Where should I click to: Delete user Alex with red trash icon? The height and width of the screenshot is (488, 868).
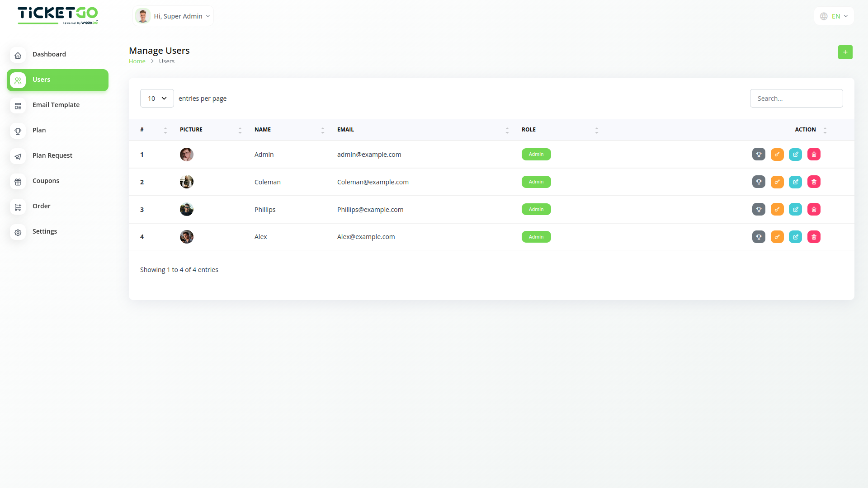(814, 237)
